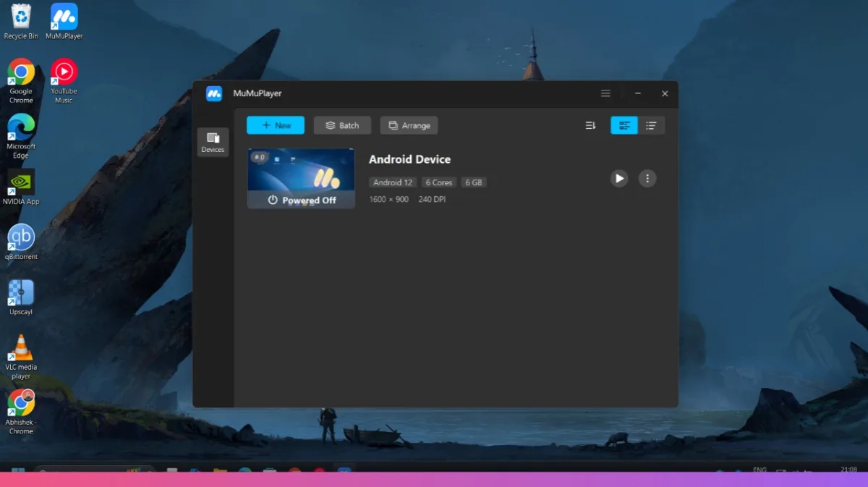Close the MuMuPlayer window

665,93
